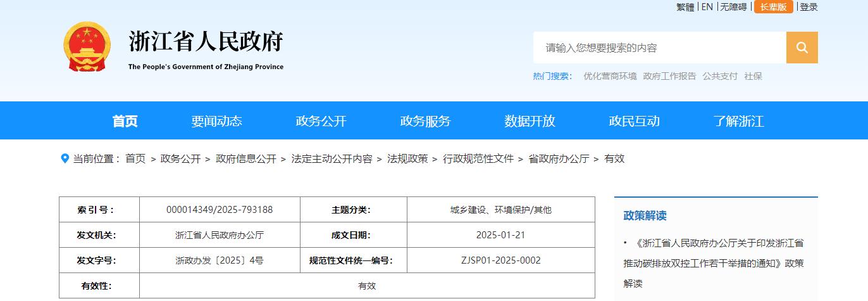
Task: Open the policy interpretation article link
Action: pos(714,263)
